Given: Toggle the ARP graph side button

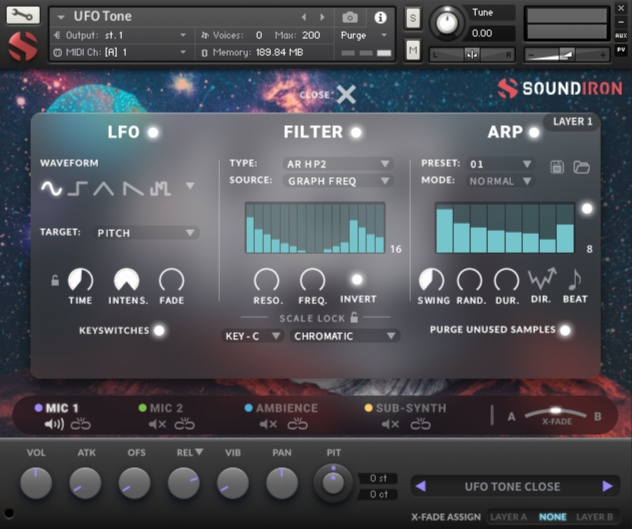Looking at the screenshot, I should (x=587, y=208).
